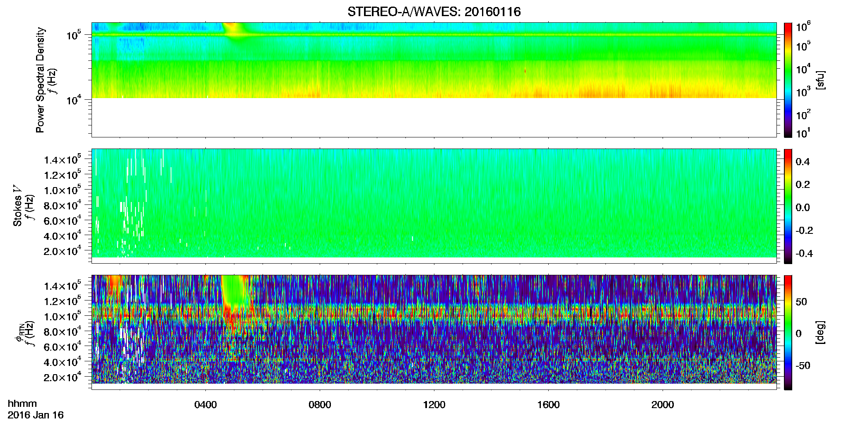Screen dimensions: 868x447
Task: Click the sfu color bar of top panel
Action: (x=788, y=80)
